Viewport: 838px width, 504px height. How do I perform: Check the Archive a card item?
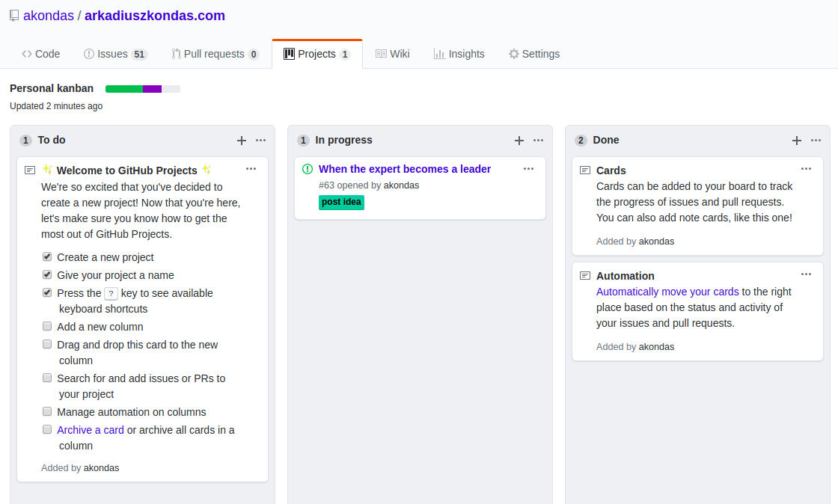tap(47, 430)
